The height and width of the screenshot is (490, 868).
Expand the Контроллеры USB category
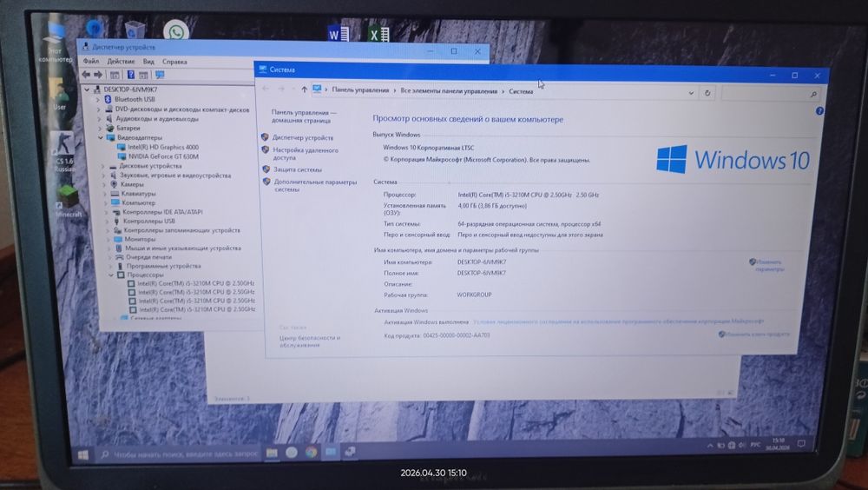(x=107, y=222)
